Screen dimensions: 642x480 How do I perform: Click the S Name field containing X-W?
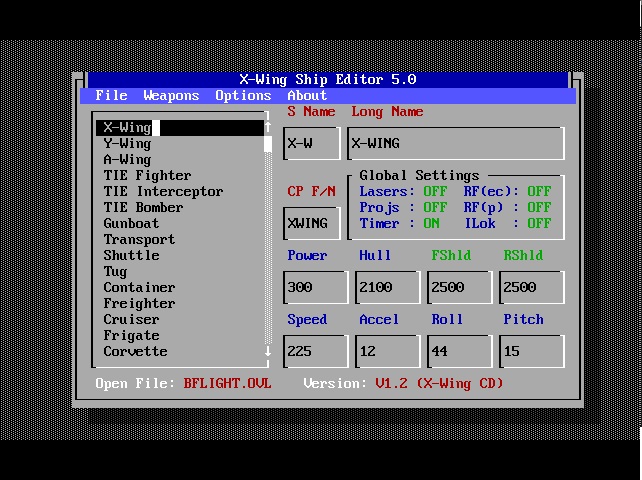pyautogui.click(x=312, y=143)
